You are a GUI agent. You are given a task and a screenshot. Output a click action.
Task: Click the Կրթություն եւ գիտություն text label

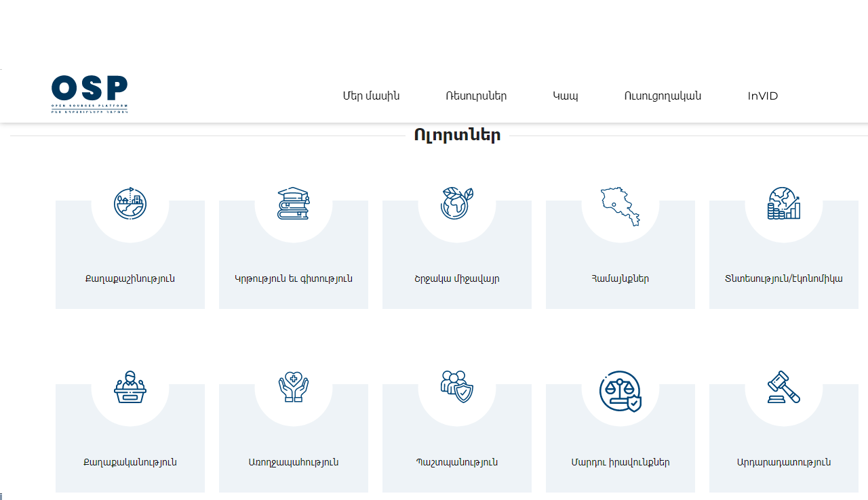click(294, 278)
